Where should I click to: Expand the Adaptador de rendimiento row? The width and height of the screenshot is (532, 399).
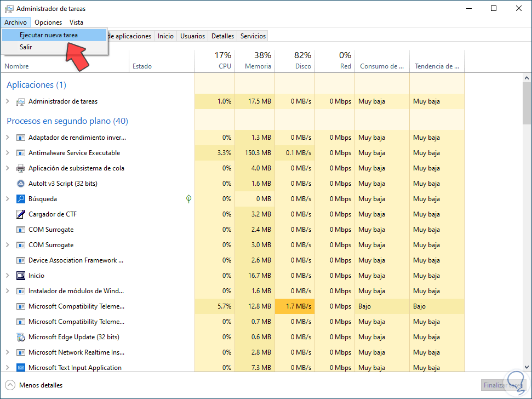8,138
